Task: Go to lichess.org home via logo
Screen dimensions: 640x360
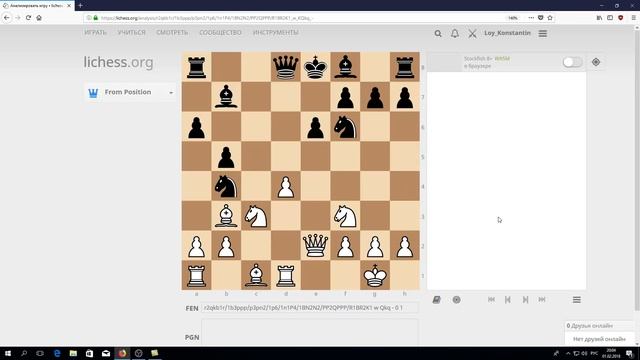Action: pos(118,62)
